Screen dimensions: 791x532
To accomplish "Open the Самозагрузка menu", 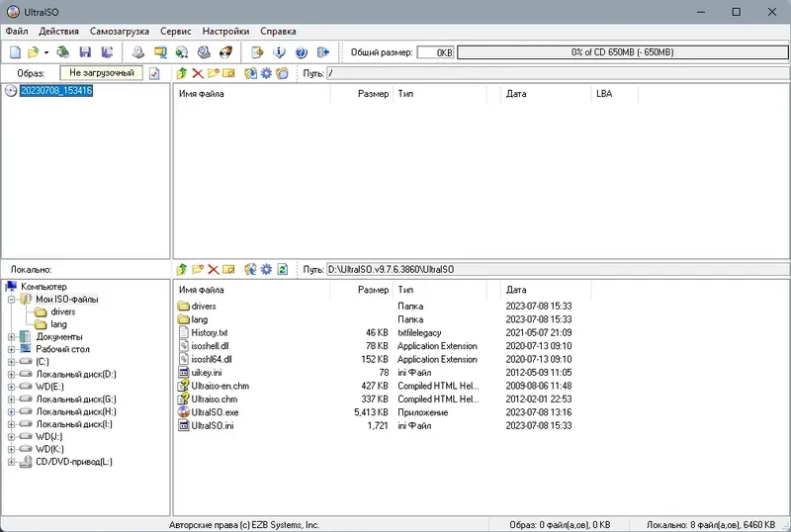I will pyautogui.click(x=120, y=32).
